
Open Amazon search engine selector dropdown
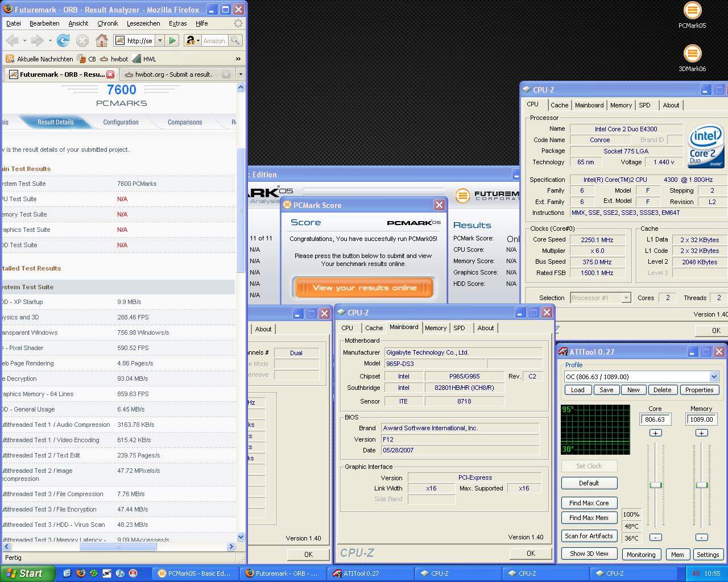[x=193, y=40]
